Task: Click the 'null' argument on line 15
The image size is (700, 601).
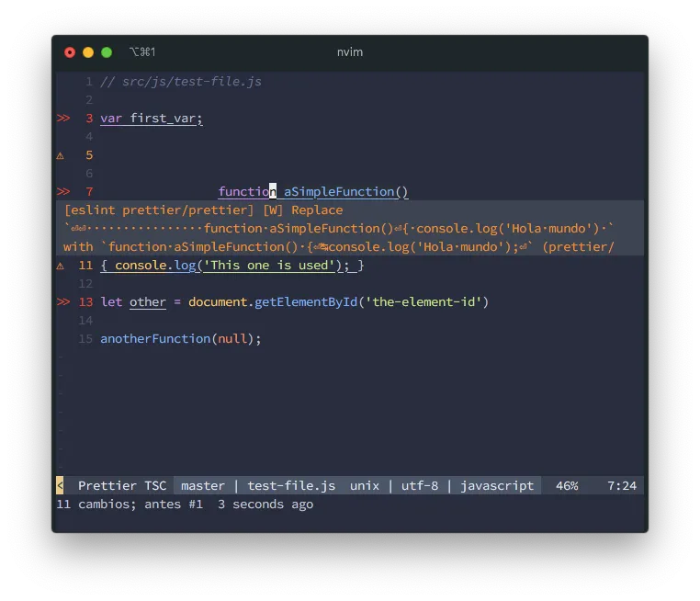Action: pos(232,339)
